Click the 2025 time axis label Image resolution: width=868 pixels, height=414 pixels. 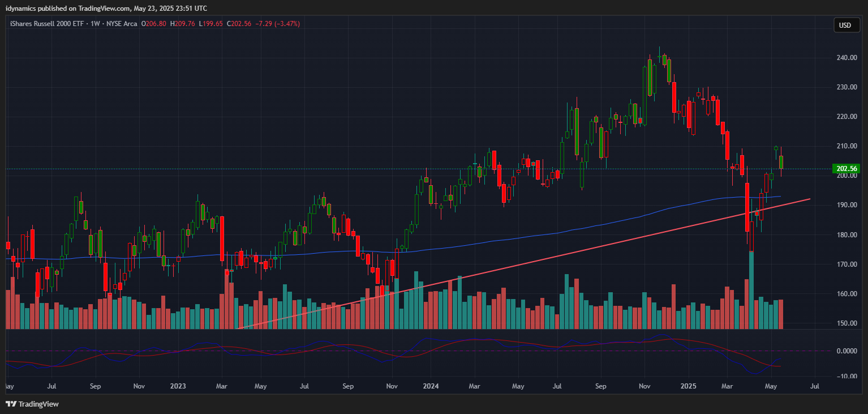coord(688,387)
